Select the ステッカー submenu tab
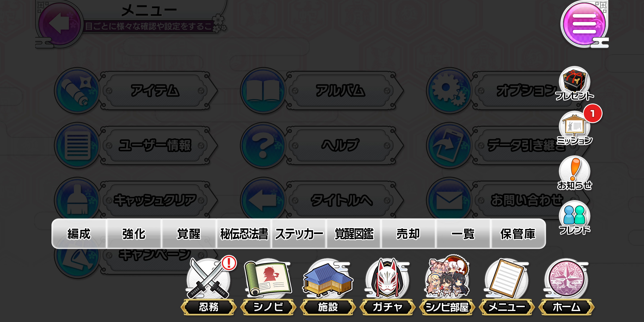Screen dimensions: 644x322 (x=299, y=234)
